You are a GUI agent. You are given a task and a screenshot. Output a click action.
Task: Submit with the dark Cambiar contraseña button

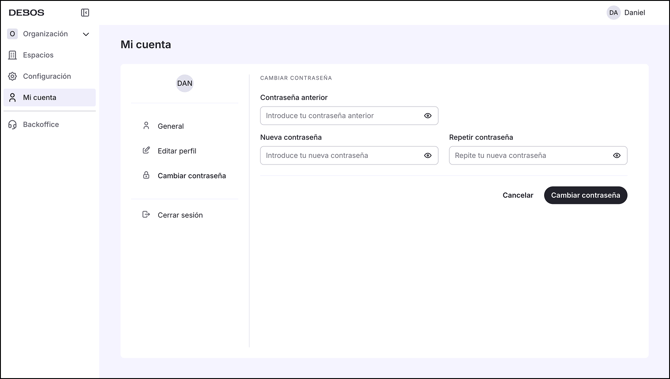point(585,195)
